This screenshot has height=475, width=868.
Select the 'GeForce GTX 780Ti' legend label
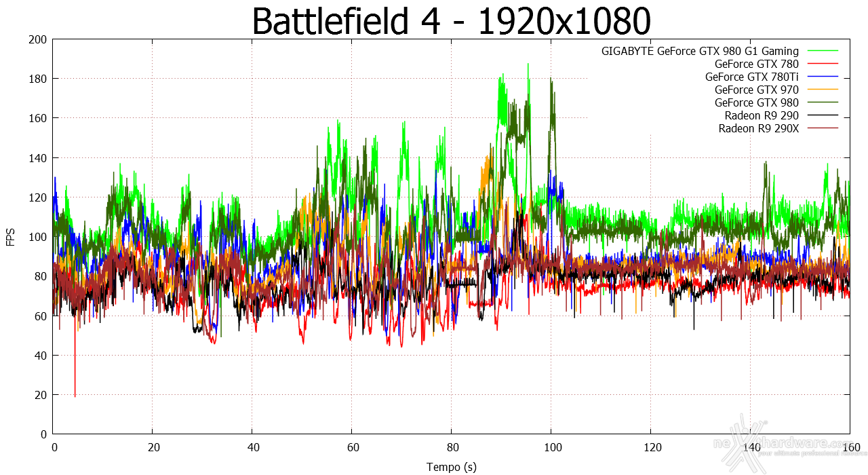click(752, 77)
